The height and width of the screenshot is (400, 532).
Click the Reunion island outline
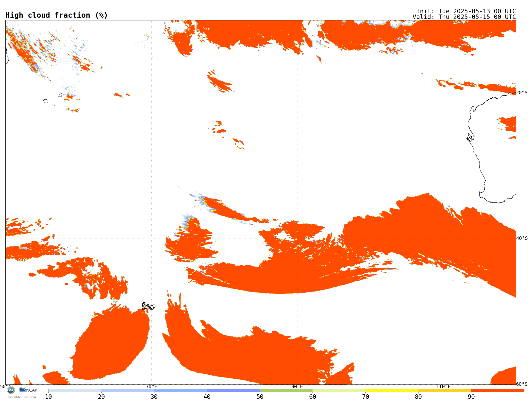coord(46,101)
